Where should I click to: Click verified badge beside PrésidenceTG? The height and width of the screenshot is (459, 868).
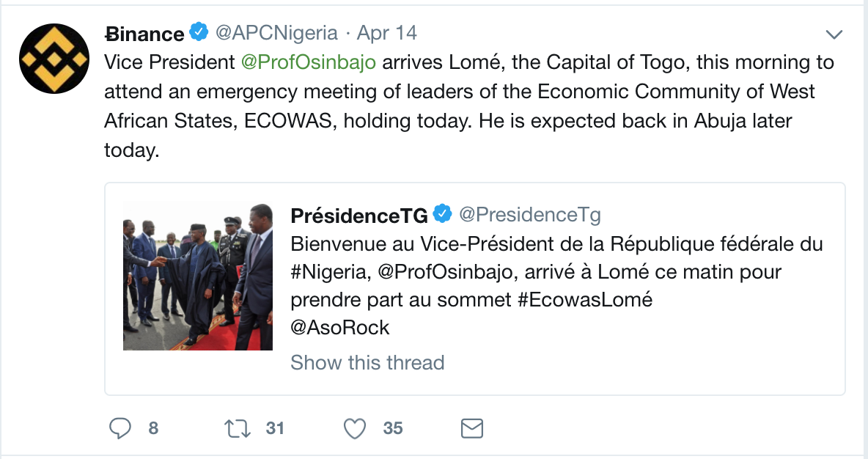[442, 214]
